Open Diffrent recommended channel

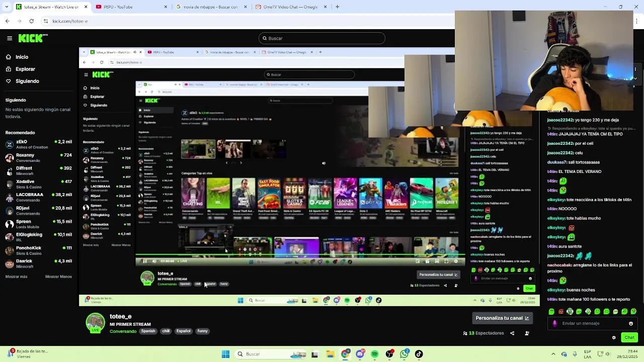click(x=39, y=170)
